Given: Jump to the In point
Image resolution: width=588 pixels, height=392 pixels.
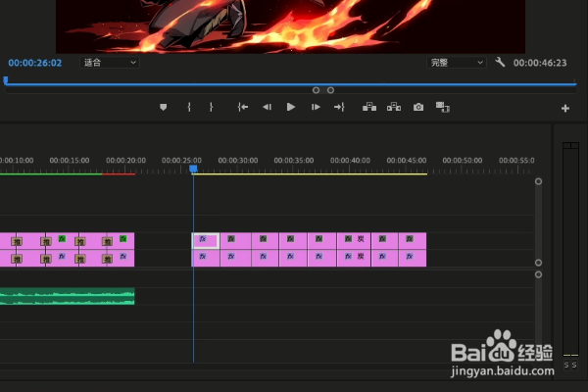Looking at the screenshot, I should point(243,107).
